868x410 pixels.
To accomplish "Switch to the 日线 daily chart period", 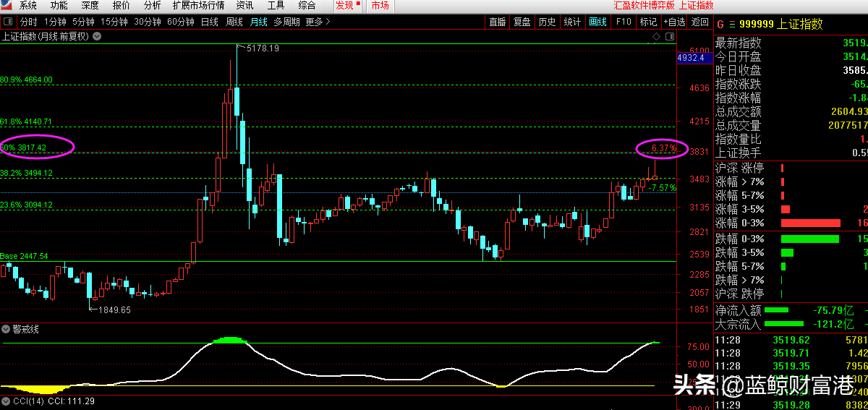I will coord(209,22).
